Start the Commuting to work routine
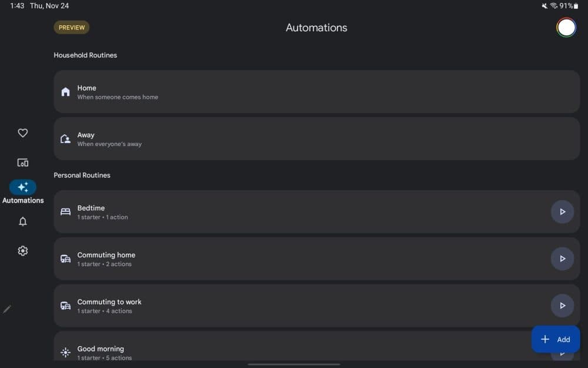588x368 pixels. [x=562, y=306]
